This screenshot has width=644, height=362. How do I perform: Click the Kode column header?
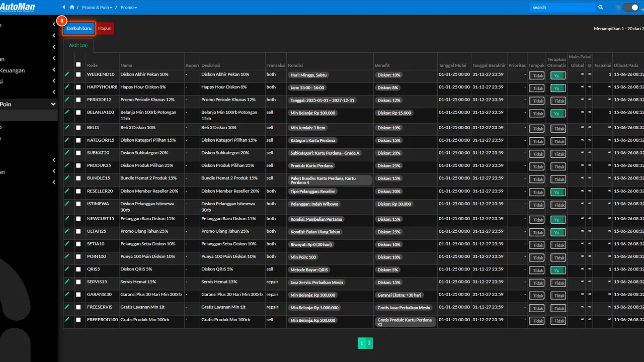93,65
